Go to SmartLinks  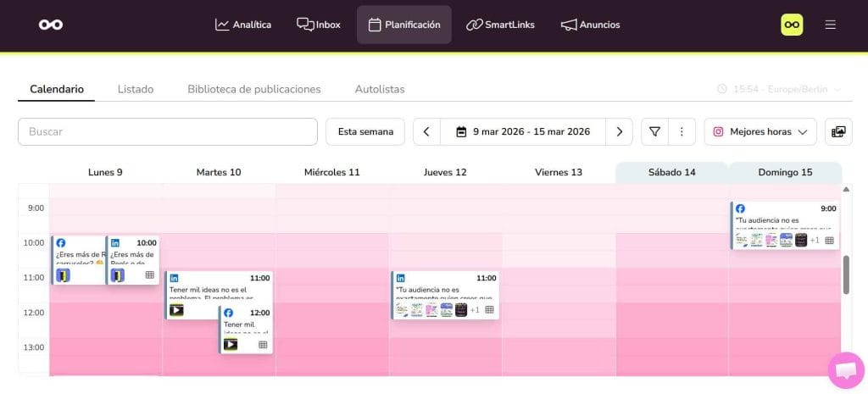[x=500, y=25]
